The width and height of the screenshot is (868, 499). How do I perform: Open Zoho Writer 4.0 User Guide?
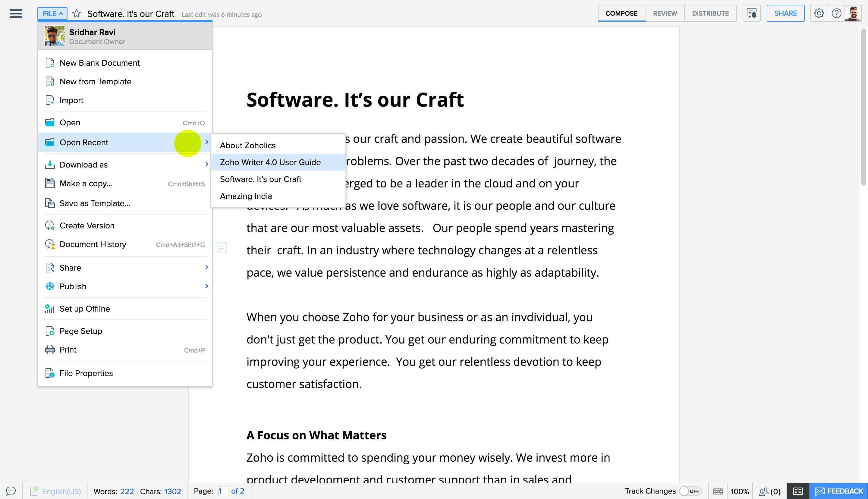(x=270, y=162)
